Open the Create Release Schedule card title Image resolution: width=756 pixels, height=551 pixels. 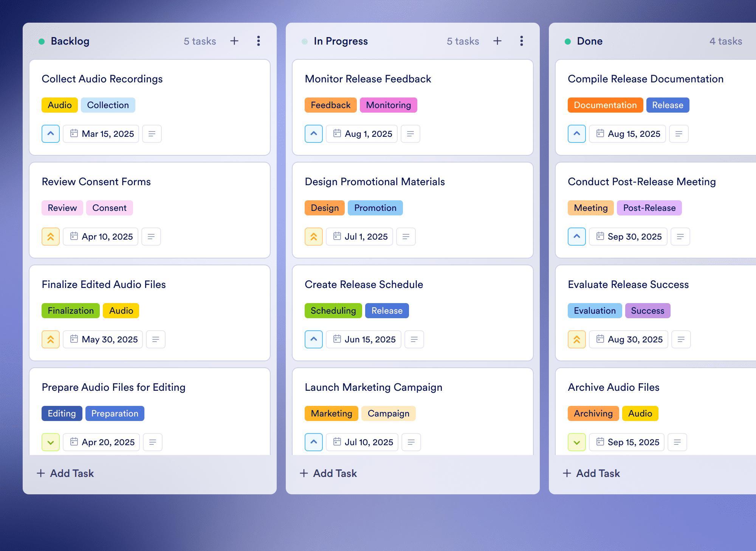[364, 284]
